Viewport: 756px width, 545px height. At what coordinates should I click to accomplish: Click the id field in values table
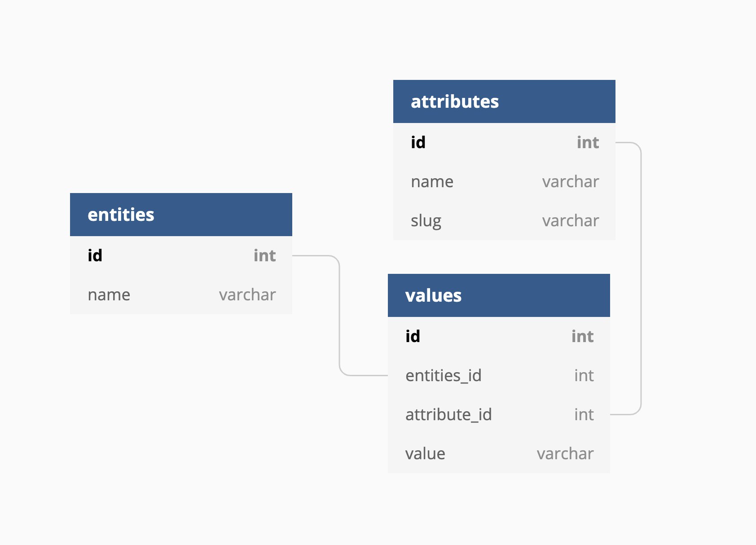pos(413,336)
